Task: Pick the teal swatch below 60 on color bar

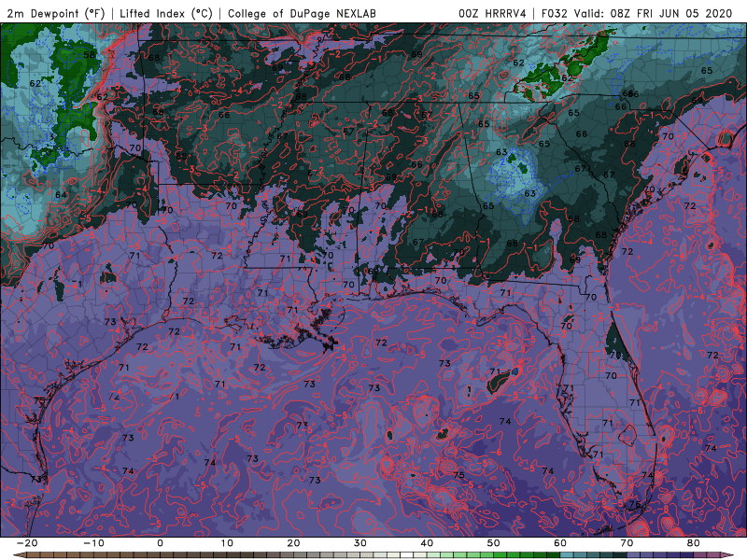Action: pyautogui.click(x=567, y=555)
